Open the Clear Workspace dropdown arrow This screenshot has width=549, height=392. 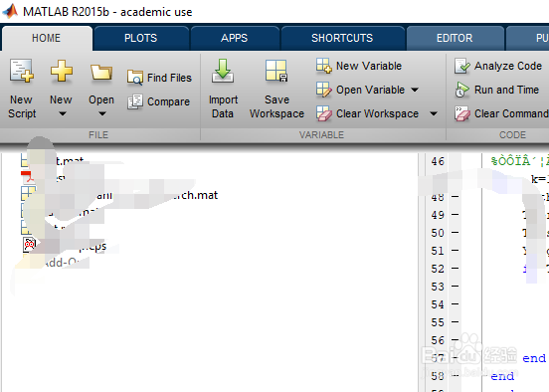click(x=434, y=113)
